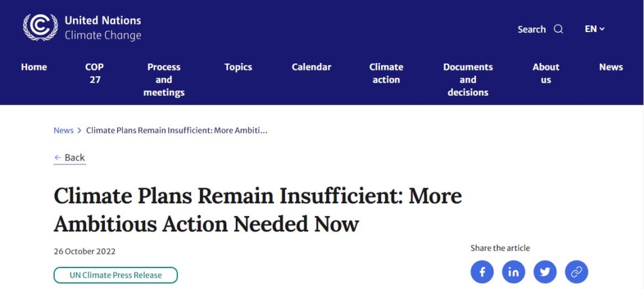Screen dimensions: 644x289
Task: Share the article on Facebook
Action: pyautogui.click(x=482, y=272)
